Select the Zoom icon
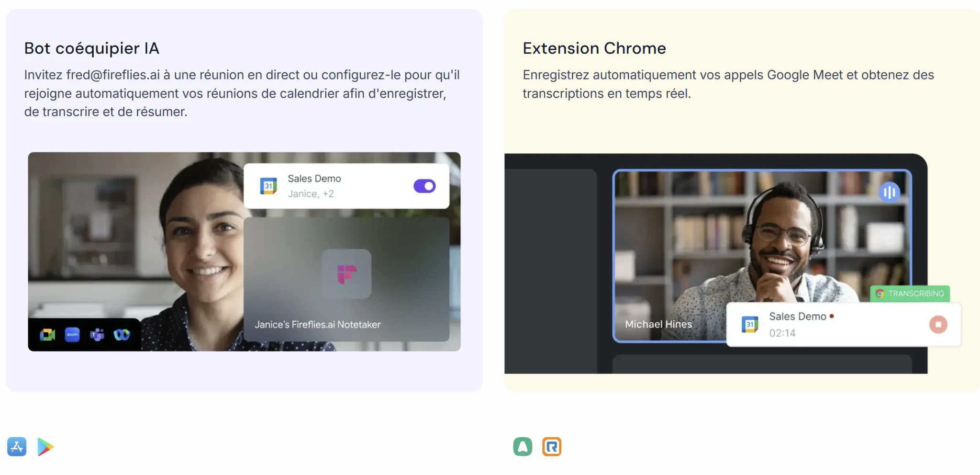980x475 pixels. (72, 335)
